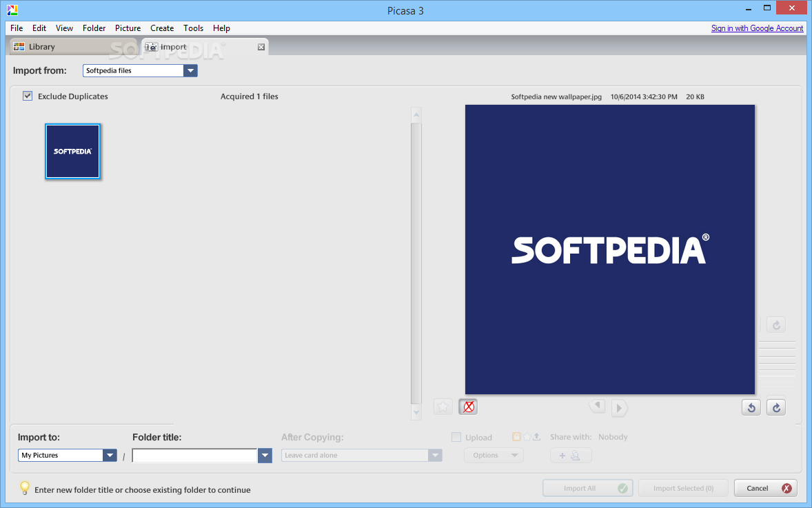Image resolution: width=812 pixels, height=508 pixels.
Task: Click the Library tab's icon
Action: pyautogui.click(x=19, y=47)
